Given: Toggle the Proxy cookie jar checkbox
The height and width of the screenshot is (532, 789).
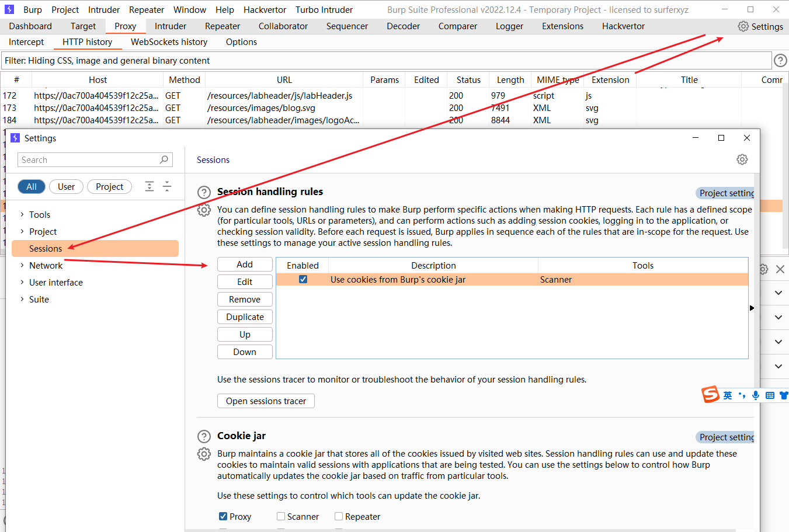Looking at the screenshot, I should coord(223,516).
